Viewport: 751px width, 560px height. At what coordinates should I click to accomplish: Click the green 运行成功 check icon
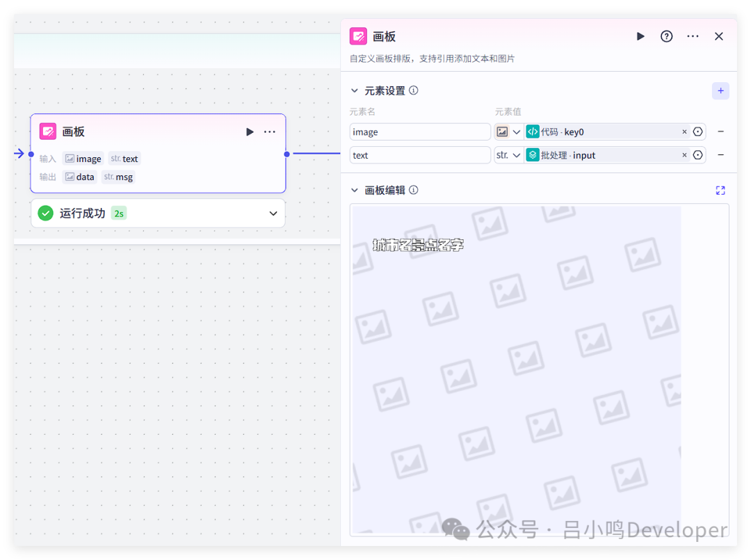pos(45,213)
